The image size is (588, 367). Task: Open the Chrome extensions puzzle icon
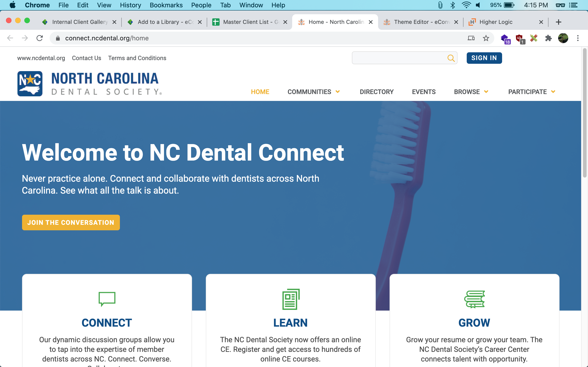coord(548,38)
